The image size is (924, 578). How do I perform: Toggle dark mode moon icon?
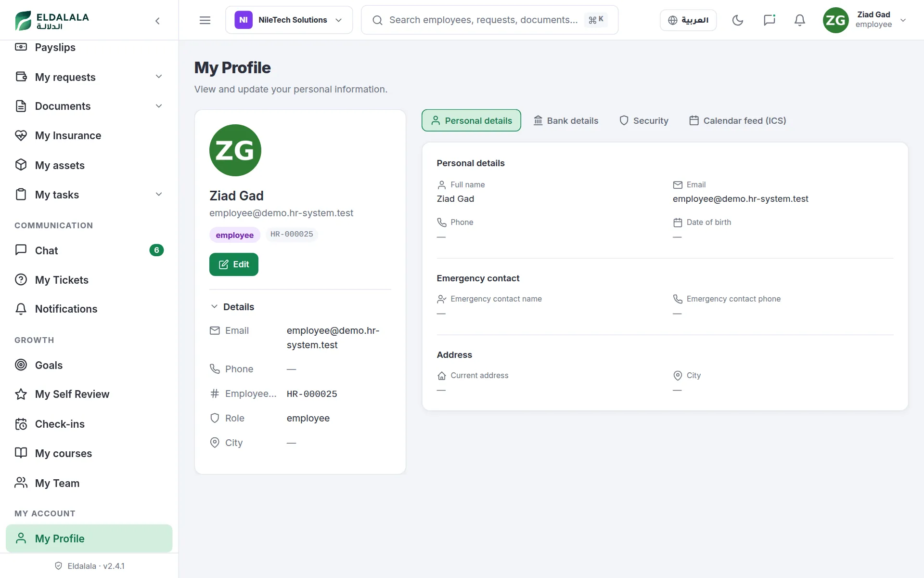738,20
